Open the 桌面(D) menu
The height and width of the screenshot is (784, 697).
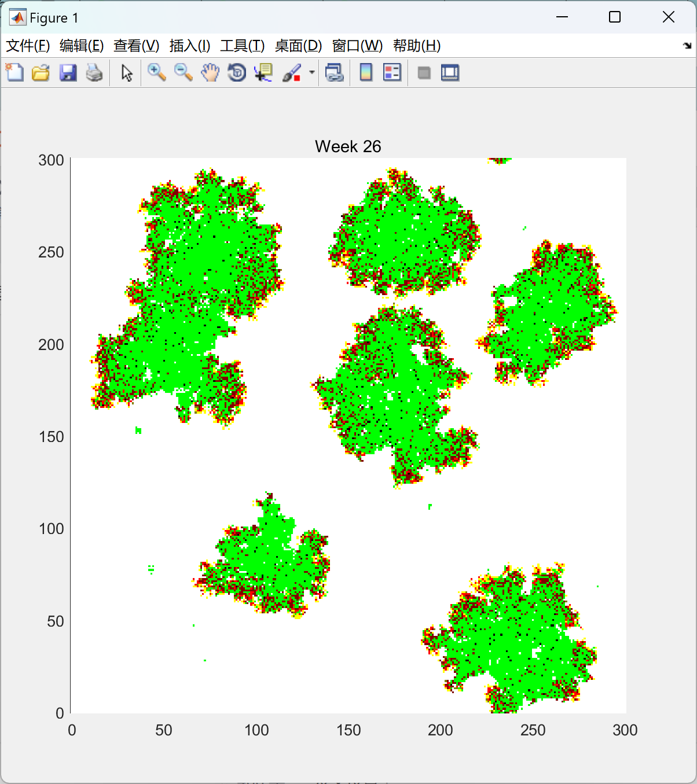click(x=299, y=46)
